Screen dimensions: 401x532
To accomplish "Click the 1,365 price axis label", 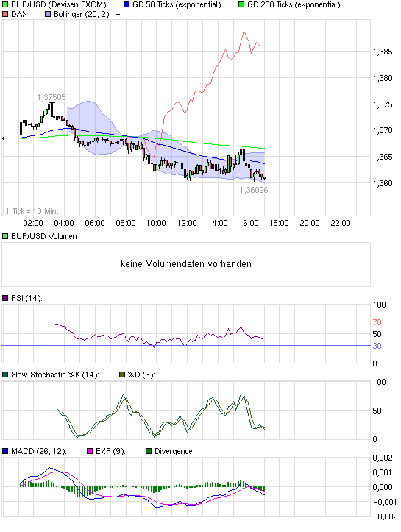I will [x=383, y=157].
